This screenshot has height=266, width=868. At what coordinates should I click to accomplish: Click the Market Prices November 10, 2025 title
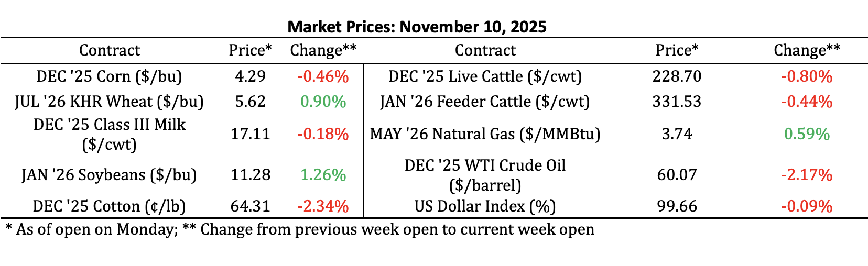[417, 27]
